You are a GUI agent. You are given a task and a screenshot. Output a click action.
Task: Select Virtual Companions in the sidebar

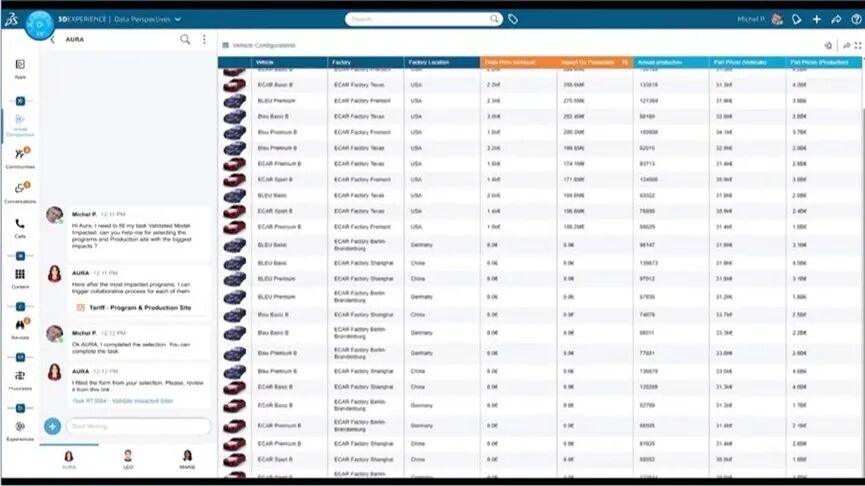coord(20,125)
